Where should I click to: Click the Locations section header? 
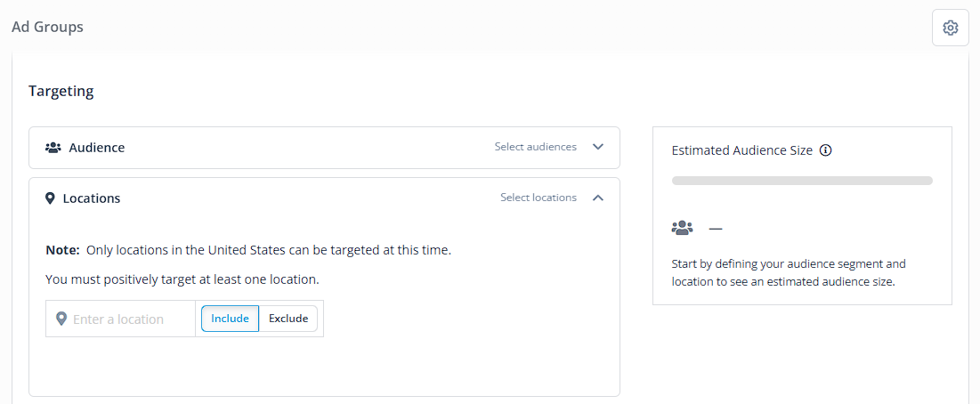click(x=324, y=198)
